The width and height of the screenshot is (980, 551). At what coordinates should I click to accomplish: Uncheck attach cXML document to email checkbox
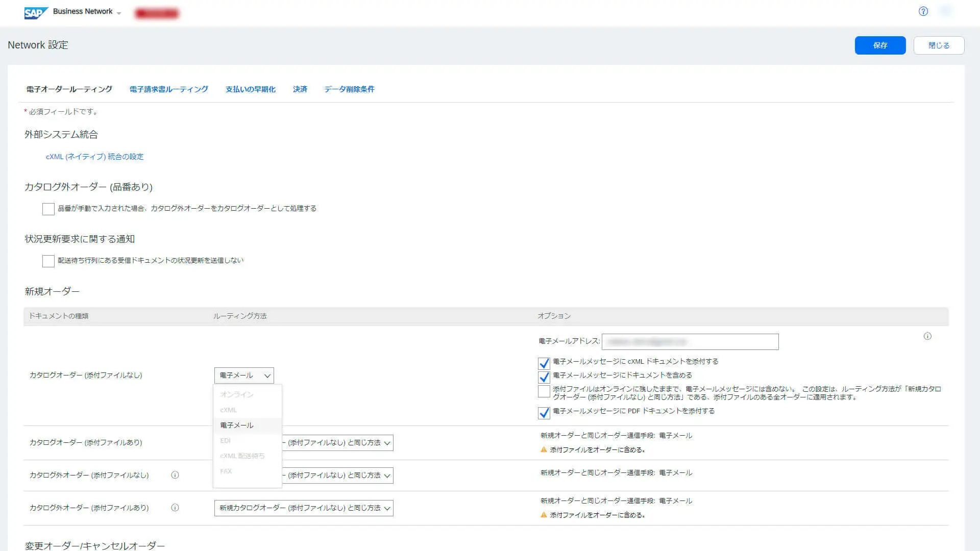(x=544, y=363)
